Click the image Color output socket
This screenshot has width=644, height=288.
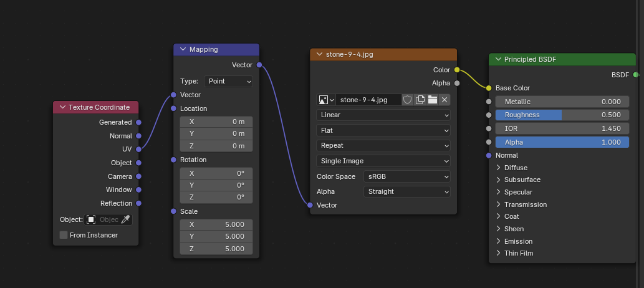pos(457,70)
